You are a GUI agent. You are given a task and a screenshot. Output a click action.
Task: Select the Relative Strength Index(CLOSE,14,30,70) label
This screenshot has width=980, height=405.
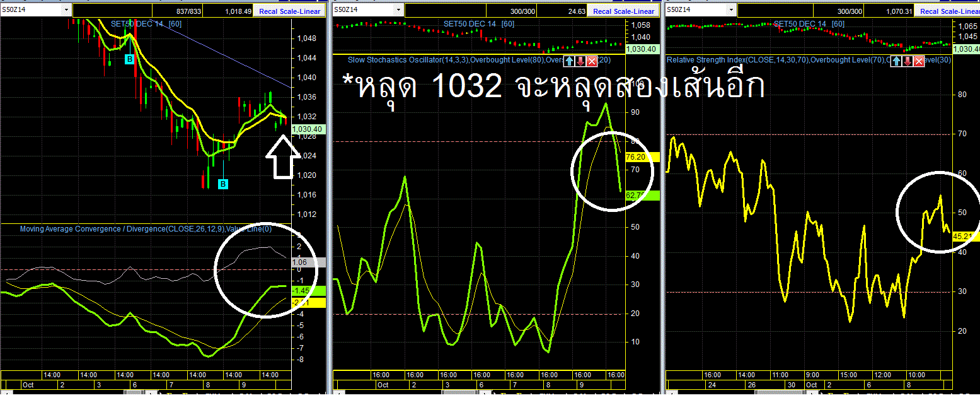pos(737,60)
